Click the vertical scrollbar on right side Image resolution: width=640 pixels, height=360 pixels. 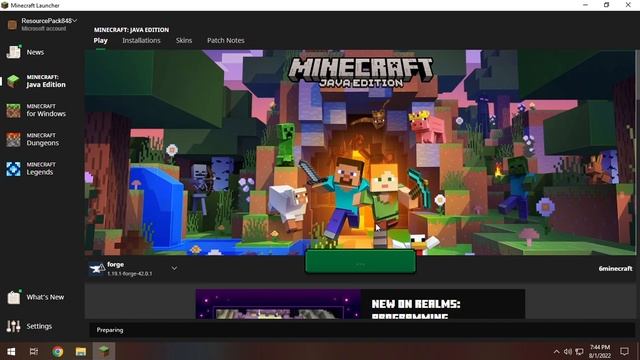(637, 152)
